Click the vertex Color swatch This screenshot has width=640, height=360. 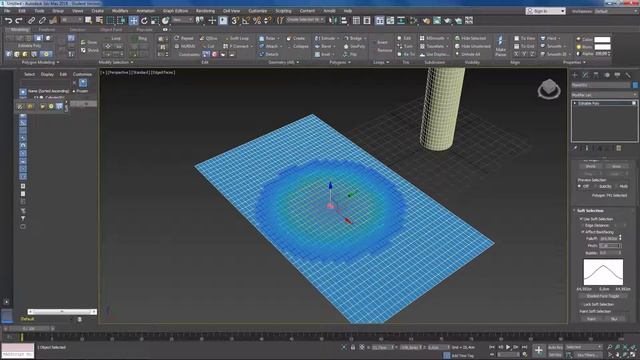602,40
